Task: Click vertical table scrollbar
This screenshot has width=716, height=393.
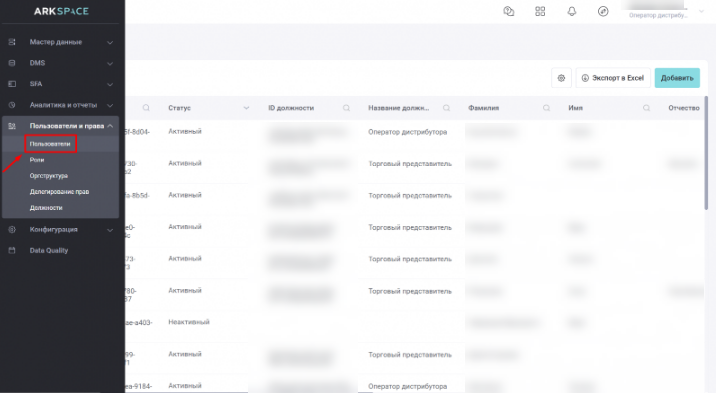Action: coord(706,153)
